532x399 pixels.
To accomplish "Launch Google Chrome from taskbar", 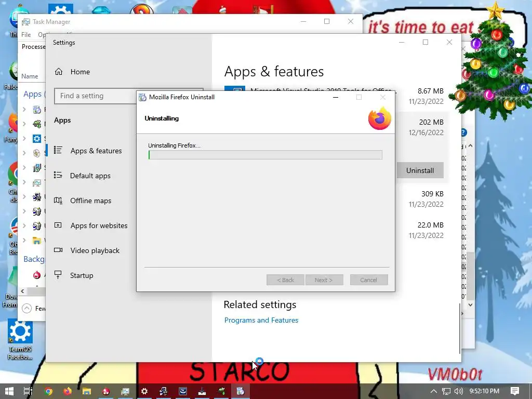I will tap(48, 391).
